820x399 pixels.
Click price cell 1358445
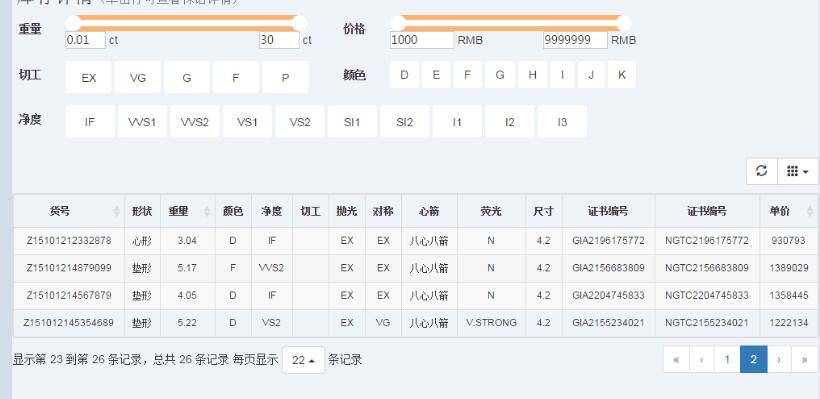pyautogui.click(x=789, y=295)
